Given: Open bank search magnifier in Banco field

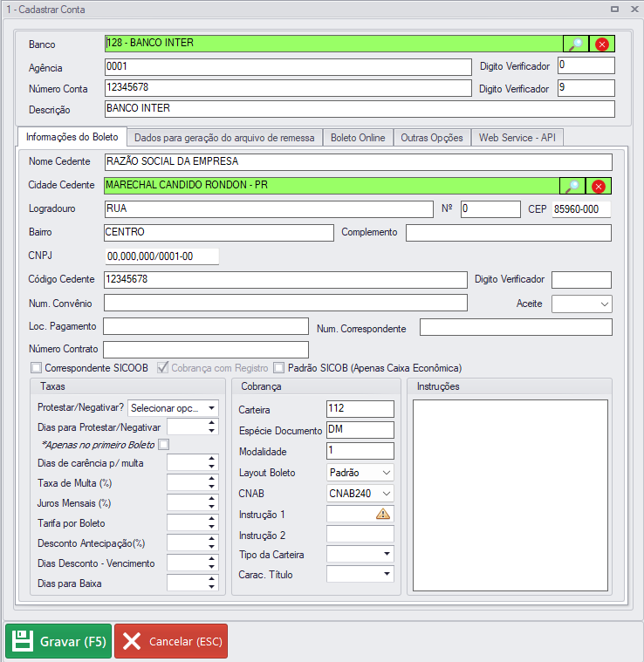Looking at the screenshot, I should pos(576,44).
